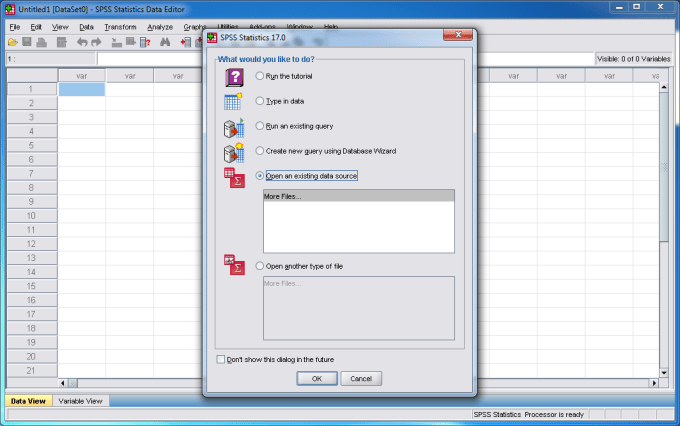The image size is (680, 426).
Task: Open the File menu
Action: click(15, 27)
